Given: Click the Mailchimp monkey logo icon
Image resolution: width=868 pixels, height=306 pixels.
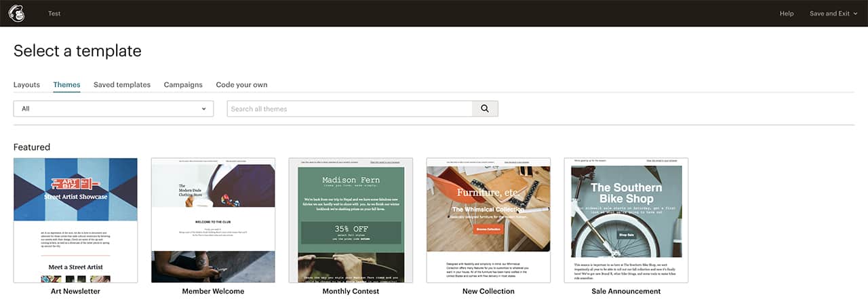Looking at the screenshot, I should pyautogui.click(x=16, y=14).
